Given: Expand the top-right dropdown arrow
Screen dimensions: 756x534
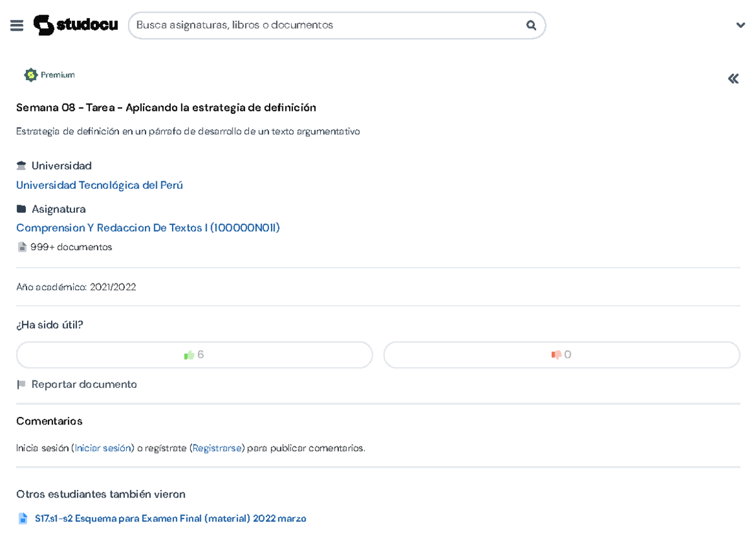Looking at the screenshot, I should pos(740,25).
